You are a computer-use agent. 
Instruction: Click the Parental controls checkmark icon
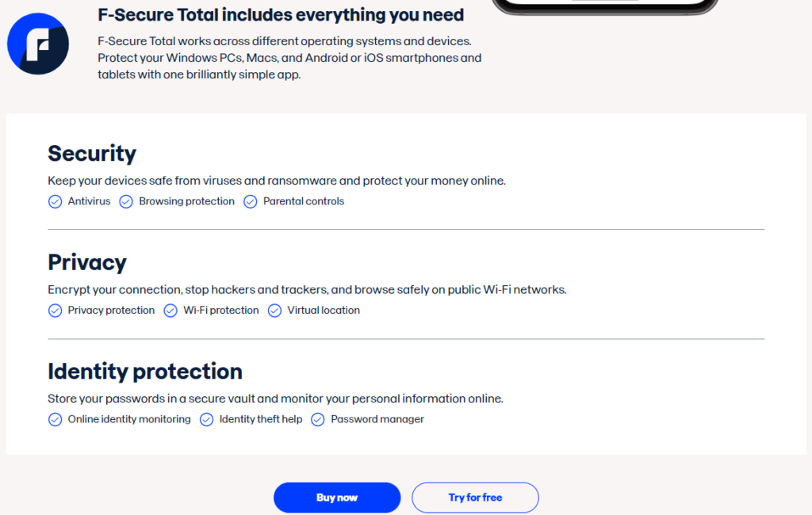(250, 201)
